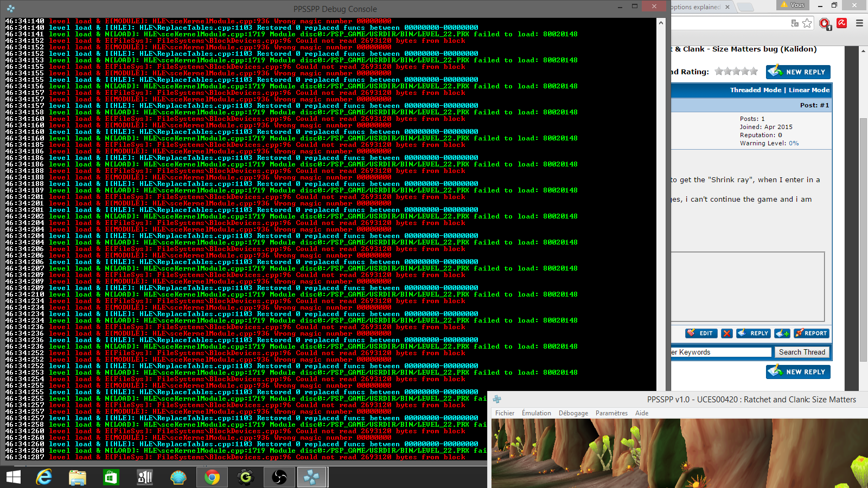Click the red Avira extension icon
The width and height of the screenshot is (868, 488).
click(842, 23)
